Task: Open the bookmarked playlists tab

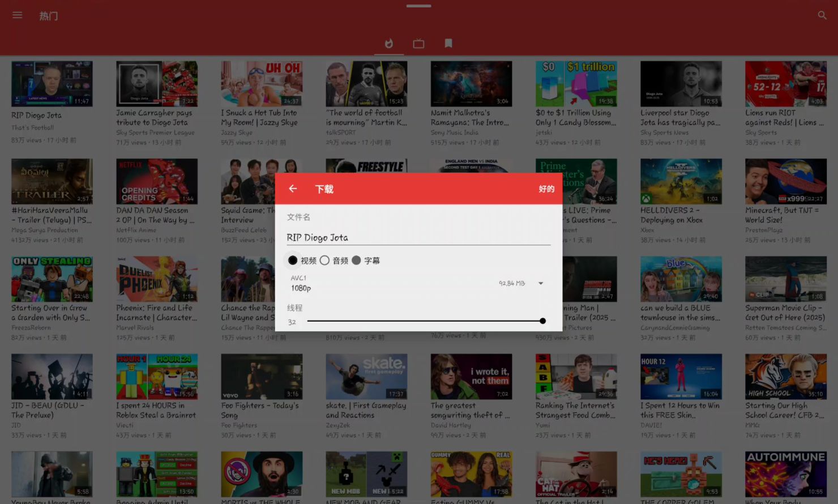Action: click(x=448, y=44)
